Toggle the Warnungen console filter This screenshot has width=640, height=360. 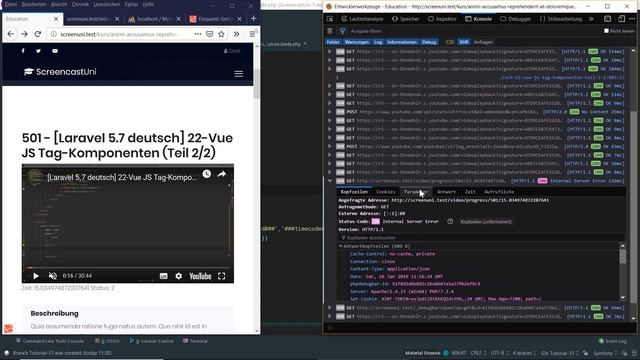point(356,42)
